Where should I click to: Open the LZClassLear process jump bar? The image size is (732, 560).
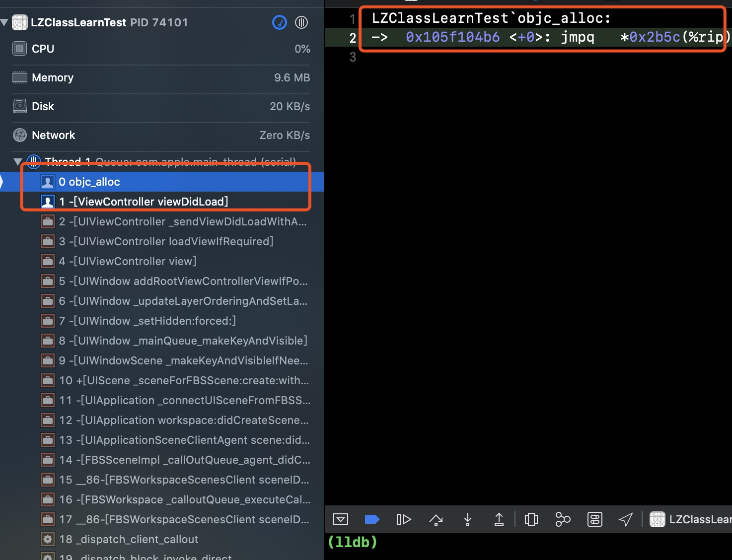(691, 519)
